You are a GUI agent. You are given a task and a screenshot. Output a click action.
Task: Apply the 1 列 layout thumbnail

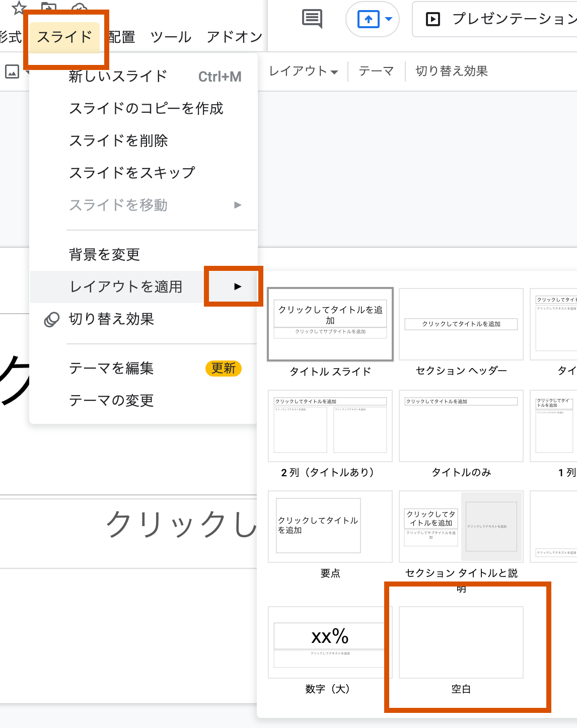(553, 426)
